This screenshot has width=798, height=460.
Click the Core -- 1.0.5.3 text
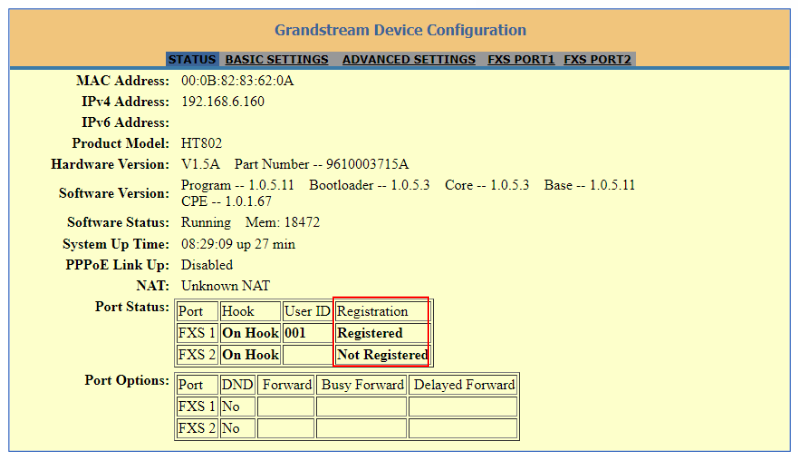pos(487,185)
